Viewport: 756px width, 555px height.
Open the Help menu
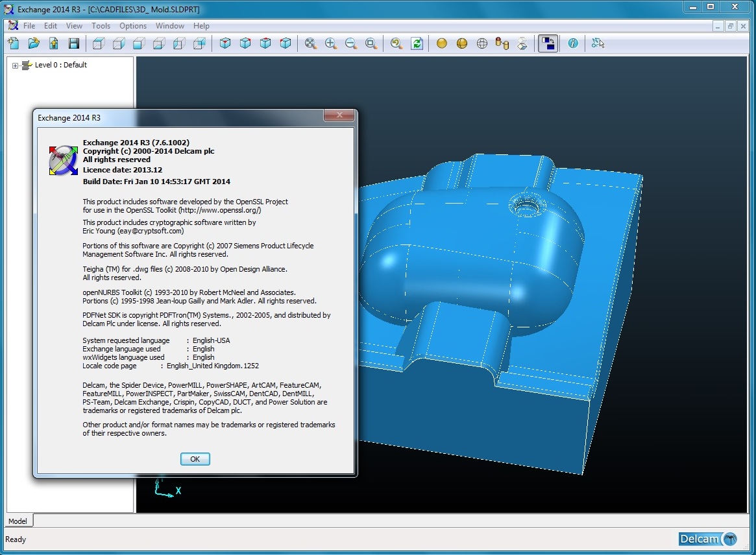coord(201,25)
